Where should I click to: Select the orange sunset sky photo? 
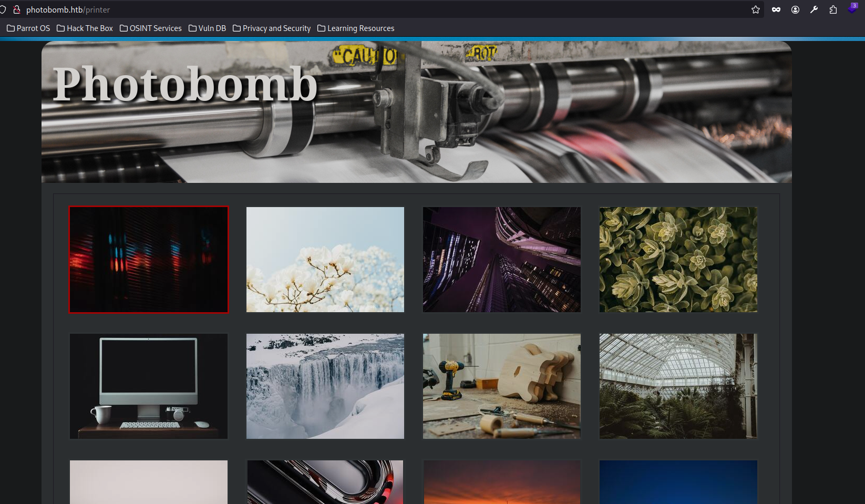(502, 482)
